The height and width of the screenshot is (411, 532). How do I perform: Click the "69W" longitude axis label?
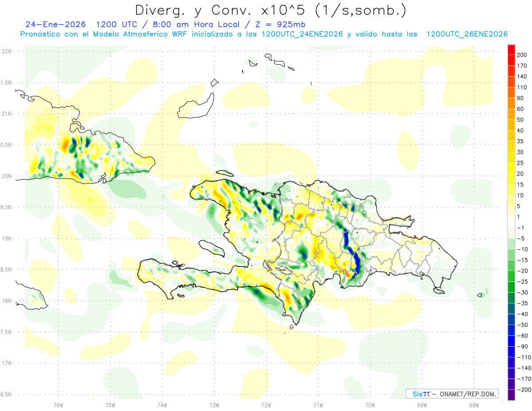coord(422,405)
